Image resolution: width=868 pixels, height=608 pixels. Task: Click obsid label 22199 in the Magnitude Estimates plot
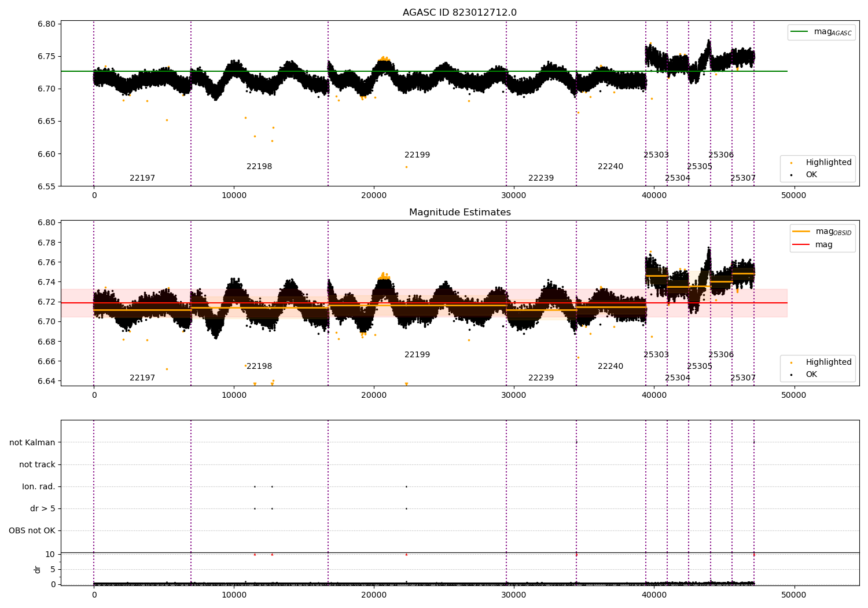(x=417, y=355)
